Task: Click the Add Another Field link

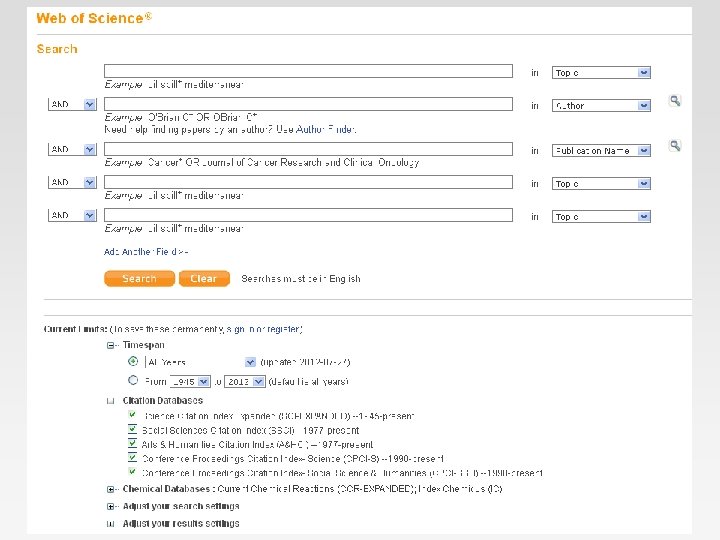Action: tap(145, 252)
